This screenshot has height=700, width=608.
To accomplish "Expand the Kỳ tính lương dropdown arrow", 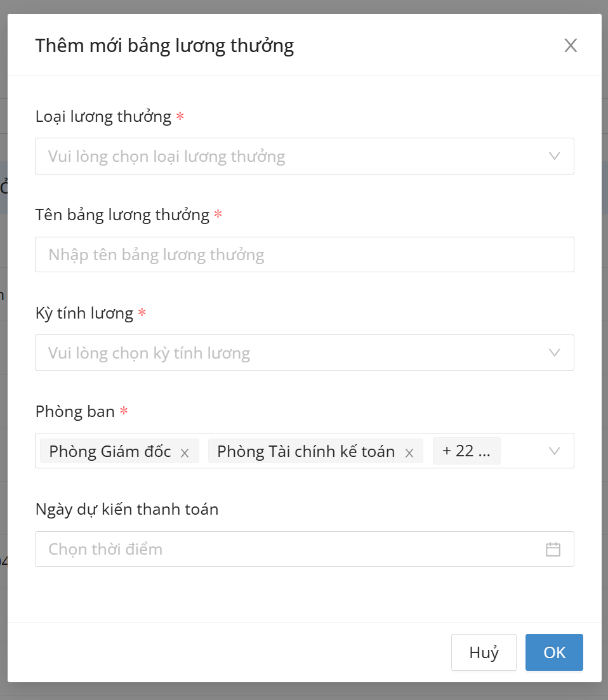I will pos(554,353).
